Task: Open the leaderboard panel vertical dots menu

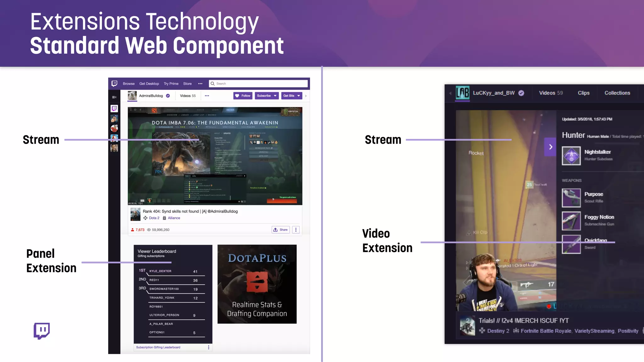Action: click(208, 347)
